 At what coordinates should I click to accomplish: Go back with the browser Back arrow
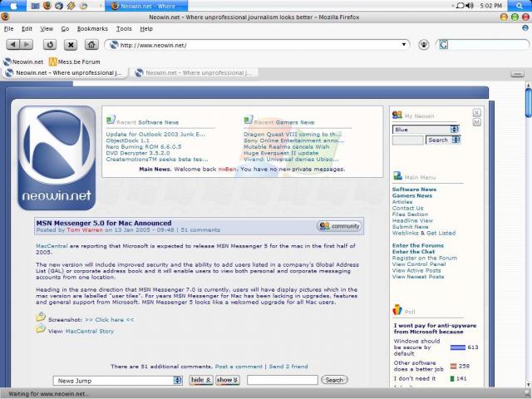(13, 44)
